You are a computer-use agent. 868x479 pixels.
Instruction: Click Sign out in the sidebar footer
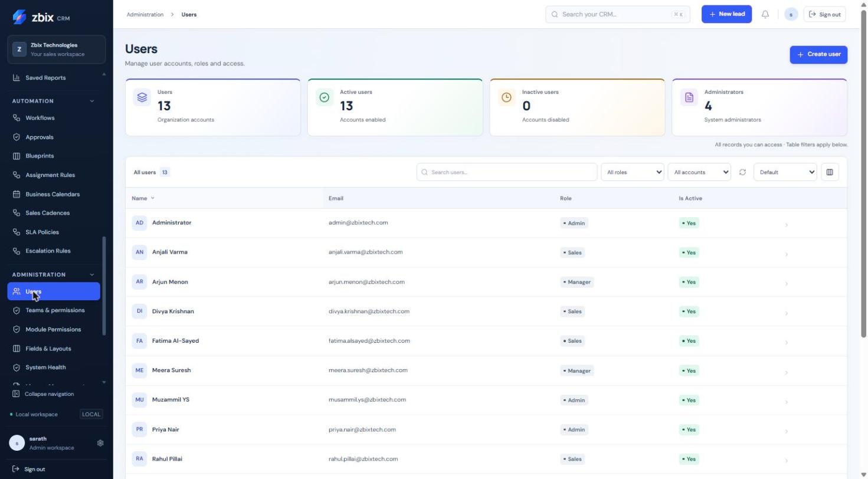(x=28, y=470)
